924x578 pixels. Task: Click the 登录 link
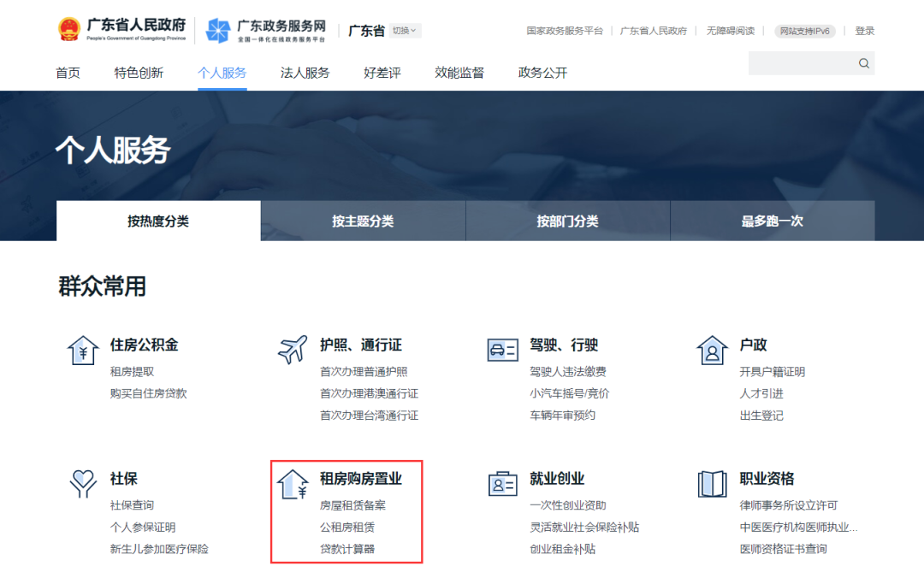864,30
